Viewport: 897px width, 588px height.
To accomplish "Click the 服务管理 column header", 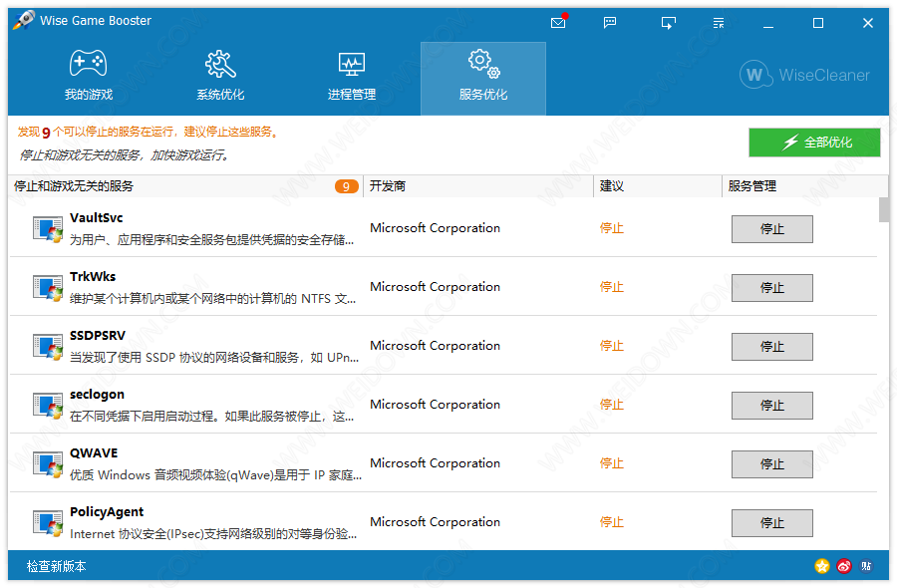I will (805, 186).
